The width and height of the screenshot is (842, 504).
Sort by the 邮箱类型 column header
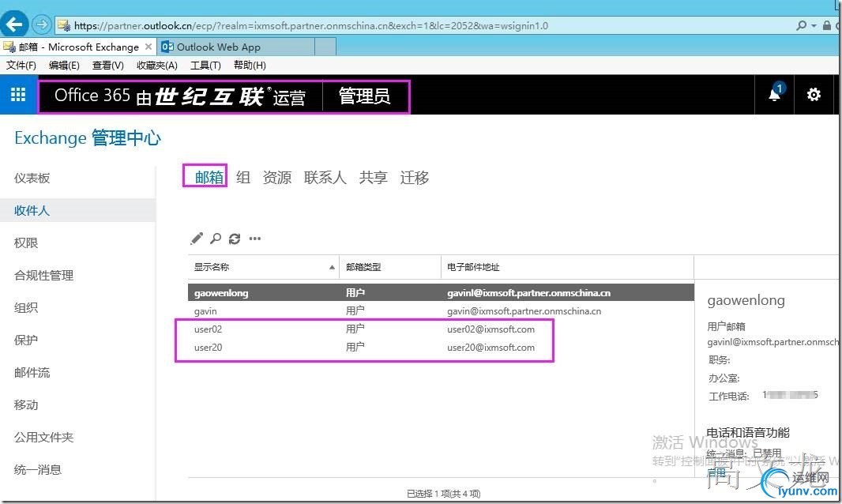(390, 267)
